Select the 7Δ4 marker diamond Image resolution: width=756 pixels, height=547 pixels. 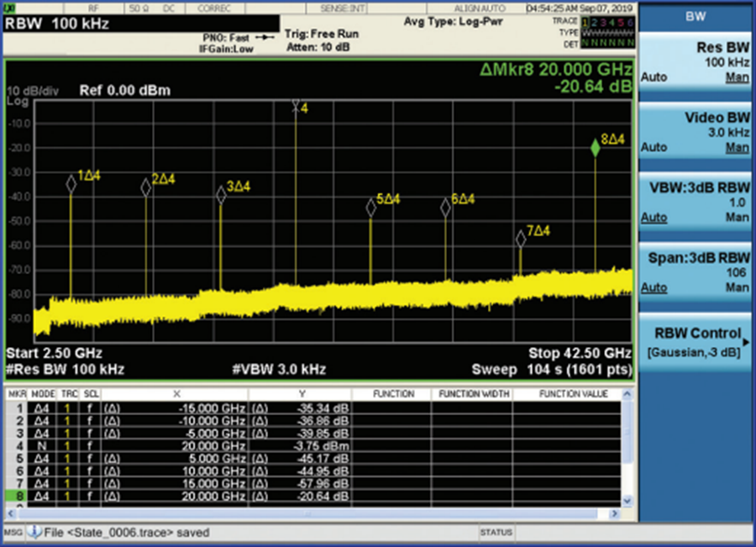coord(521,239)
